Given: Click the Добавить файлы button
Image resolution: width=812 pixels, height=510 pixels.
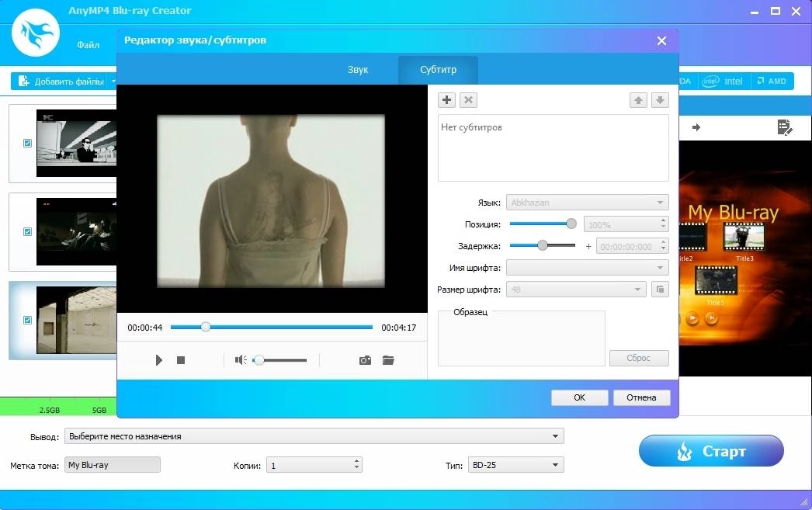Looking at the screenshot, I should [61, 82].
